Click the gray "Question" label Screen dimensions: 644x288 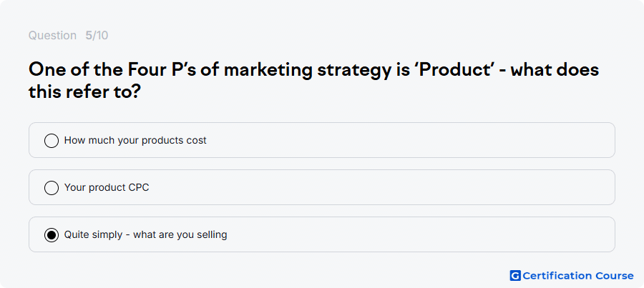tap(52, 35)
